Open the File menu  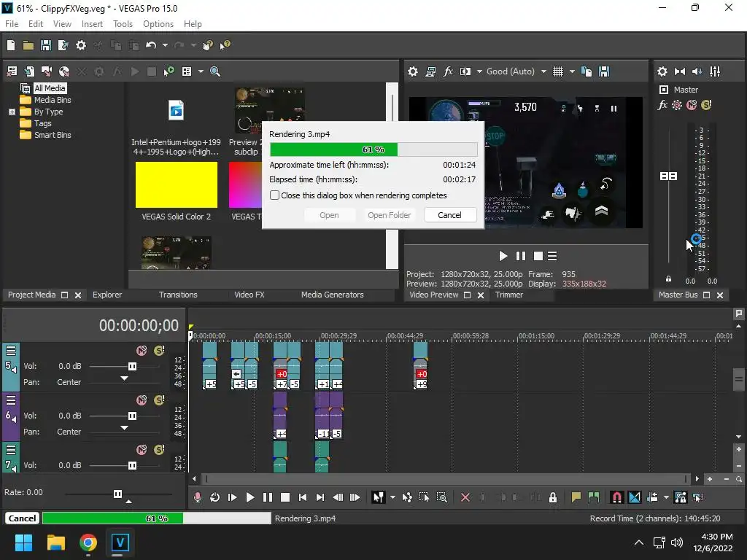click(12, 24)
